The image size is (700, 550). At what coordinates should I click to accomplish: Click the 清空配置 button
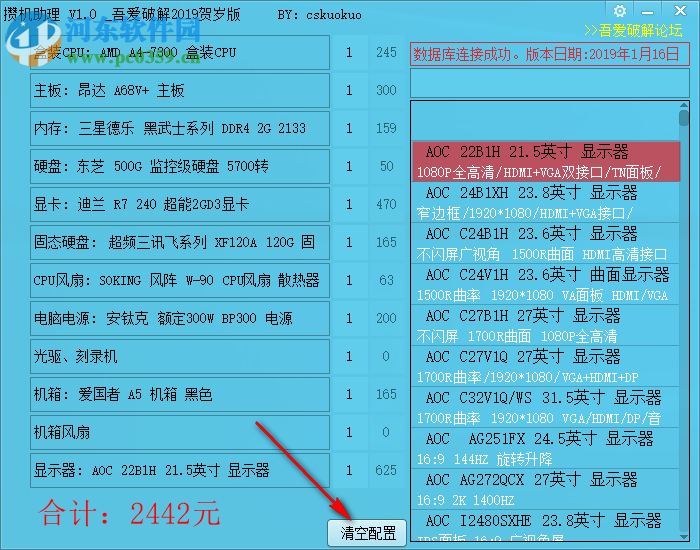(367, 533)
